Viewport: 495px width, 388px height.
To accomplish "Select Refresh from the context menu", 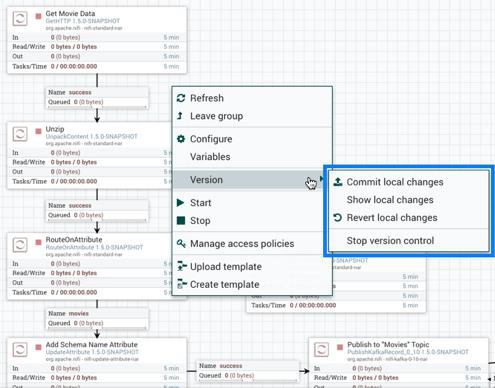I will pyautogui.click(x=252, y=98).
